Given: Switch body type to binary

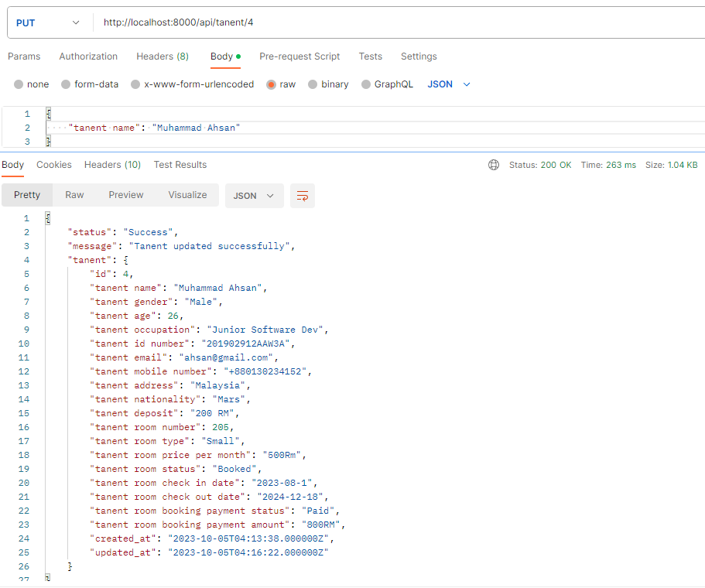Looking at the screenshot, I should [x=328, y=84].
